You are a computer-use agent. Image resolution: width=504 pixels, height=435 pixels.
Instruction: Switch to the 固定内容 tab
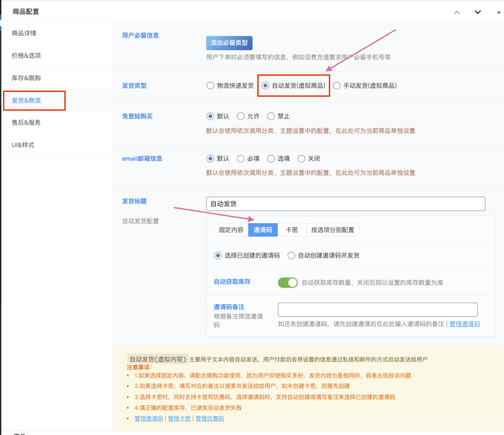tap(230, 230)
